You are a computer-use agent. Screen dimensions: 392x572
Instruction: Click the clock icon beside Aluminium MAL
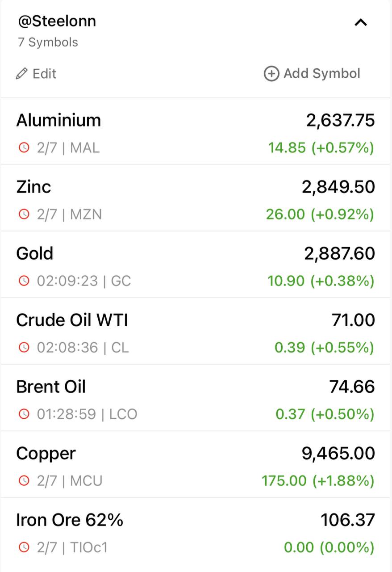(24, 147)
